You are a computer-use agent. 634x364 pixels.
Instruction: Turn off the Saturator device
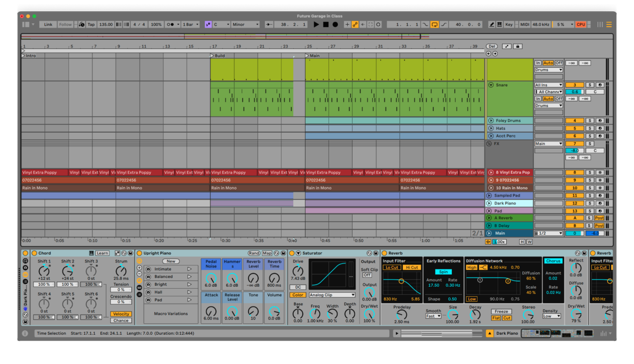292,253
